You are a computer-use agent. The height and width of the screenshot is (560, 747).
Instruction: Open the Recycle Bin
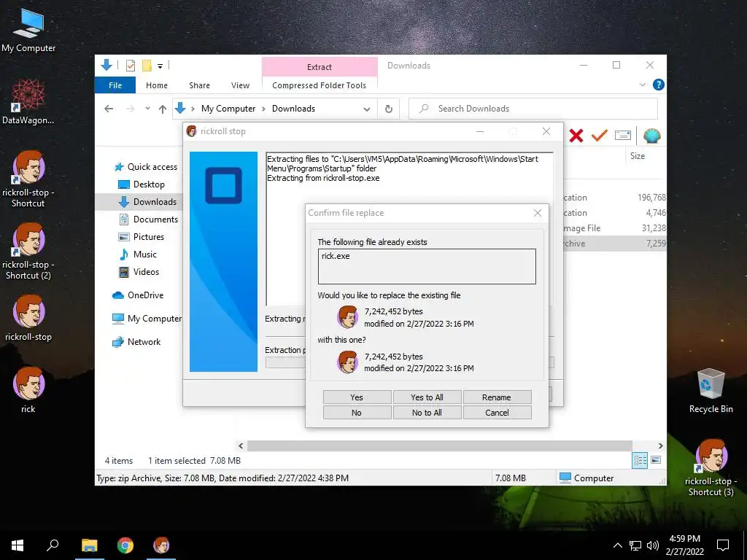[x=711, y=391]
